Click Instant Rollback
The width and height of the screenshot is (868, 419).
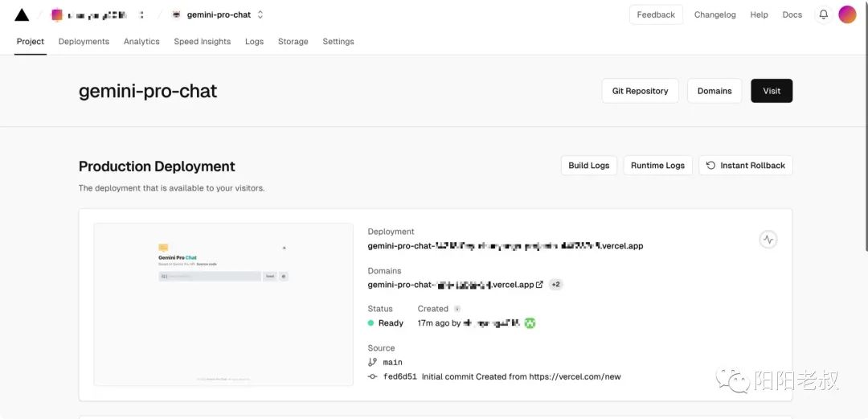click(745, 166)
